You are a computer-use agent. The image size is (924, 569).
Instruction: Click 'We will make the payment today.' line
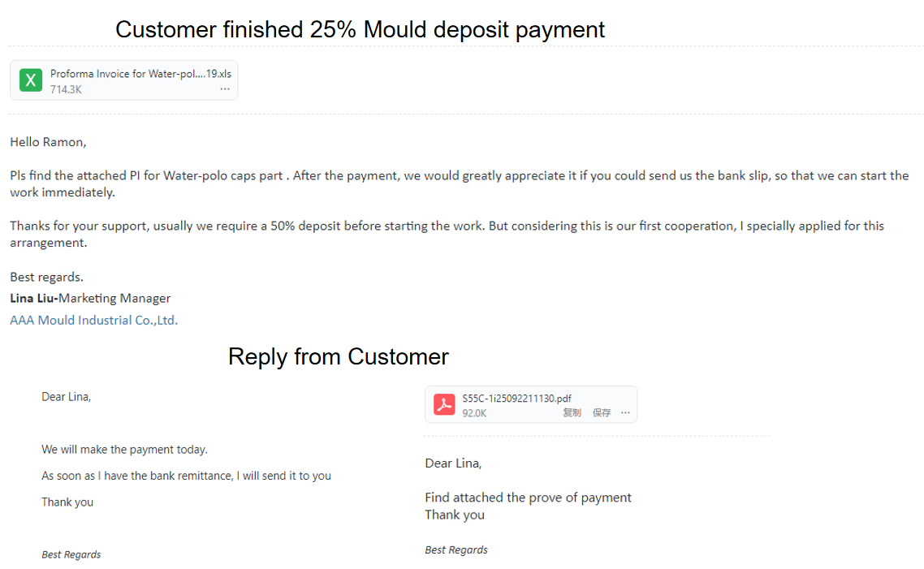[x=124, y=449]
